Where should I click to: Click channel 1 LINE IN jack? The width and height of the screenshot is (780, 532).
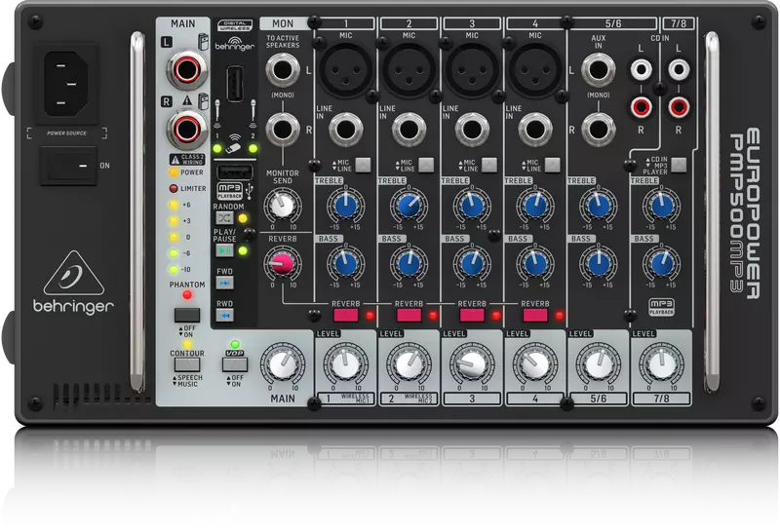(346, 130)
